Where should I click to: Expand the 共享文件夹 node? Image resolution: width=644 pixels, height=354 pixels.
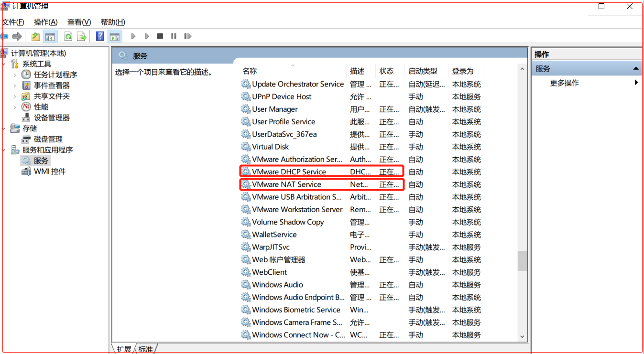[15, 96]
